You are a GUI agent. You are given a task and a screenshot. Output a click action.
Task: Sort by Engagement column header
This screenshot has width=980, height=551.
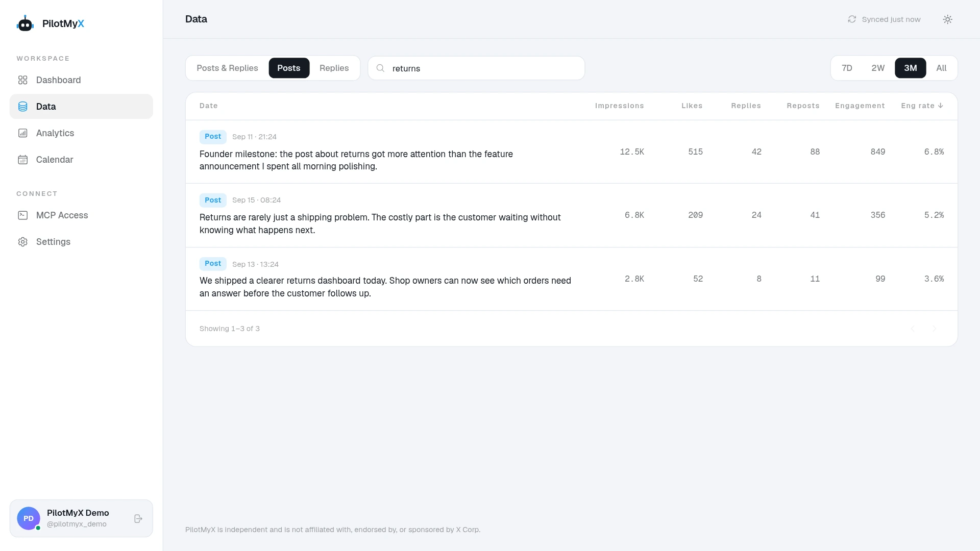(860, 106)
